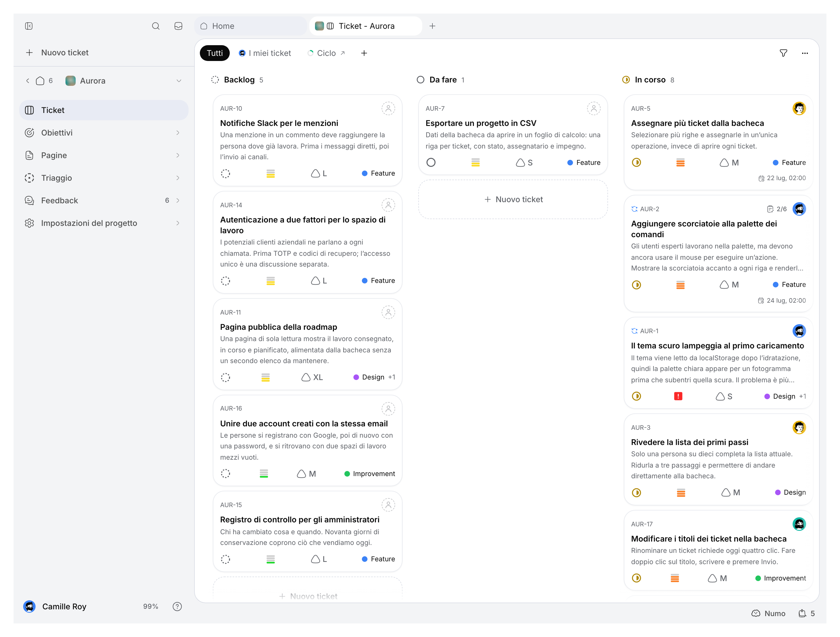Image resolution: width=840 pixels, height=637 pixels.
Task: Add a new view with the plus icon
Action: 364,53
